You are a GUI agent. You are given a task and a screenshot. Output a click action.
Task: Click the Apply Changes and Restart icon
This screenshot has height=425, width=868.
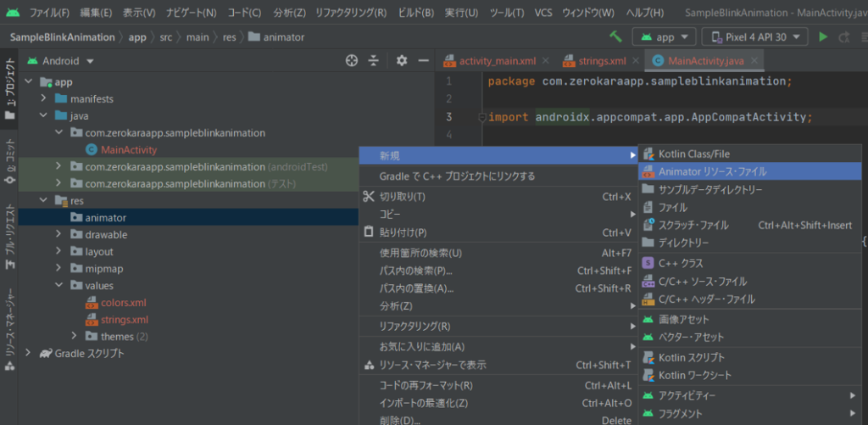point(843,37)
